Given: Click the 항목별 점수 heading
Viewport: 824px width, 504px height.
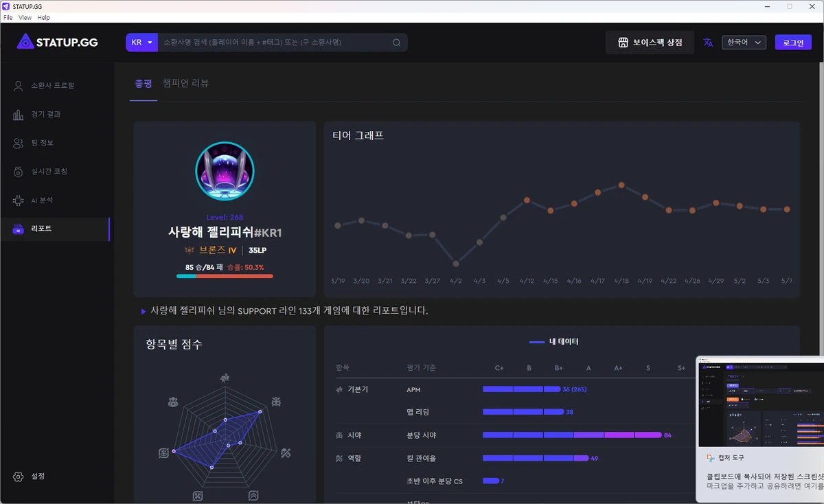Looking at the screenshot, I should [174, 345].
